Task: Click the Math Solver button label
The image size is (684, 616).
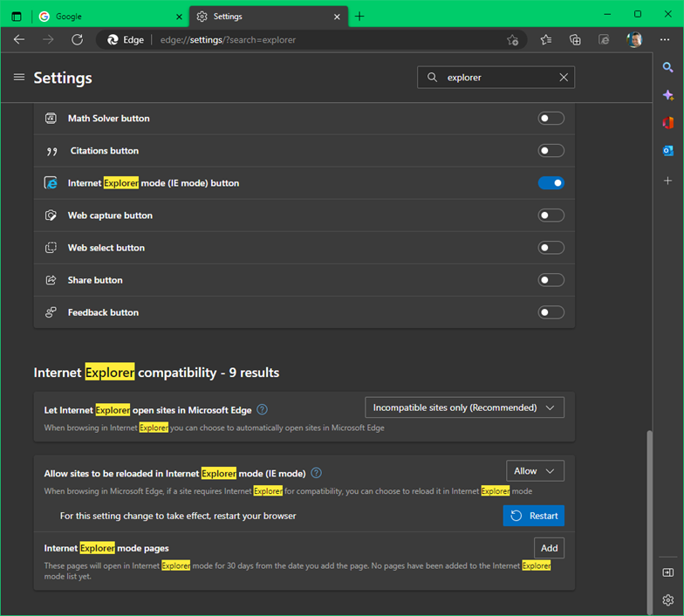Action: point(108,119)
